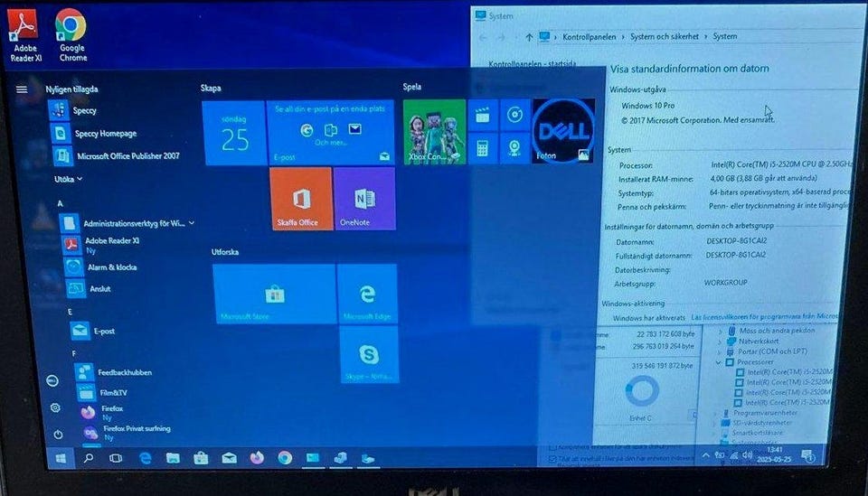Expand Utöka in recently added
Screen dimensions: 868x496
68,179
